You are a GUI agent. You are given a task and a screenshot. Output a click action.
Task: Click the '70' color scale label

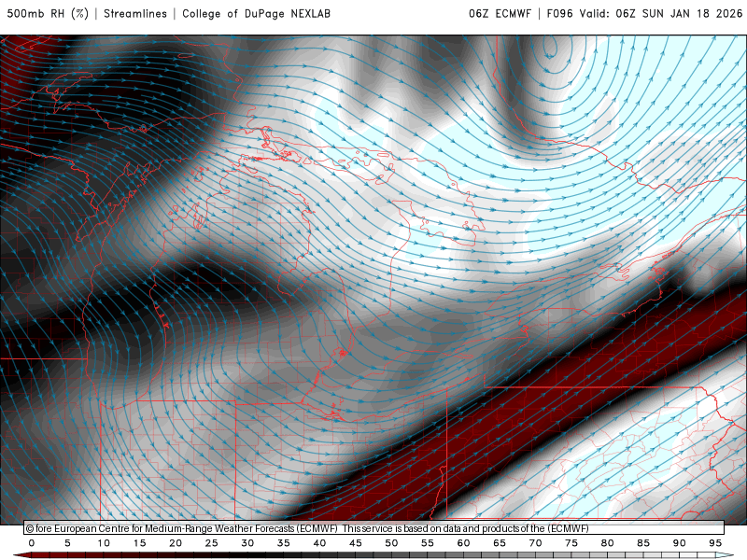coord(535,543)
